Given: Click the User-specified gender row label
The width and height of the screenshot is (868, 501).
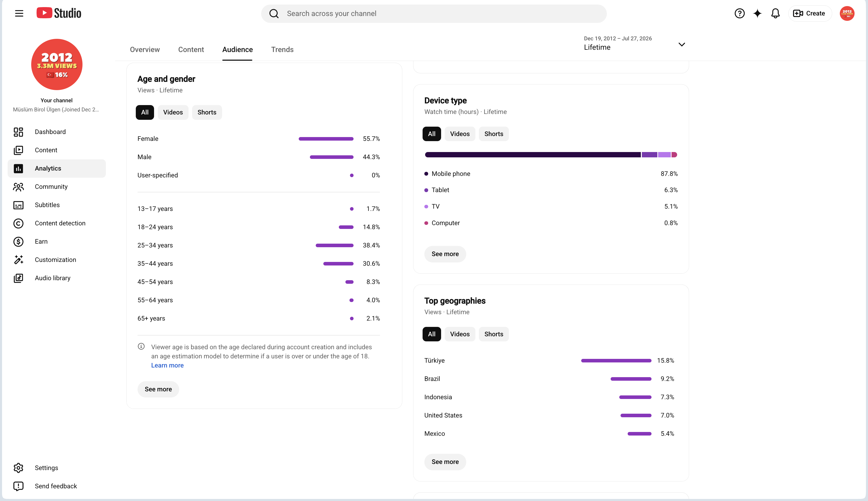Looking at the screenshot, I should pyautogui.click(x=158, y=175).
